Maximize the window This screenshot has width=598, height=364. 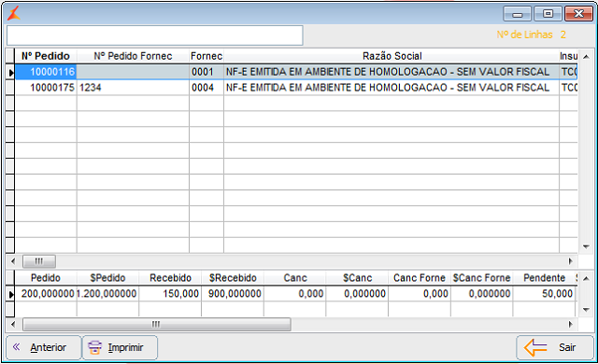click(x=548, y=14)
